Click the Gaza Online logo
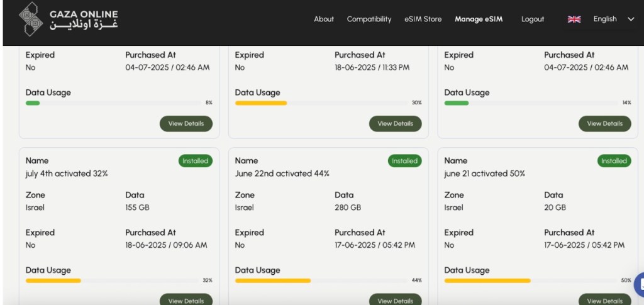This screenshot has height=305, width=644. pyautogui.click(x=68, y=19)
